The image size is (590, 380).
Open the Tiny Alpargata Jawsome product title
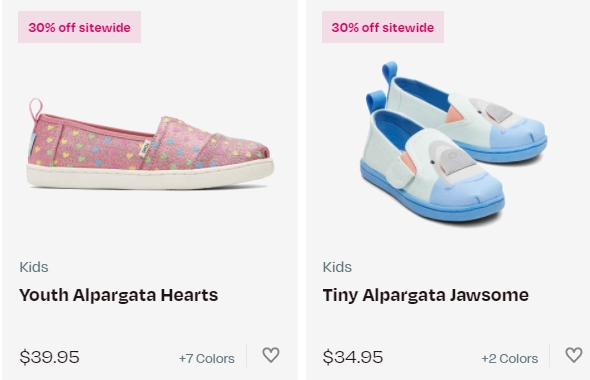(426, 295)
